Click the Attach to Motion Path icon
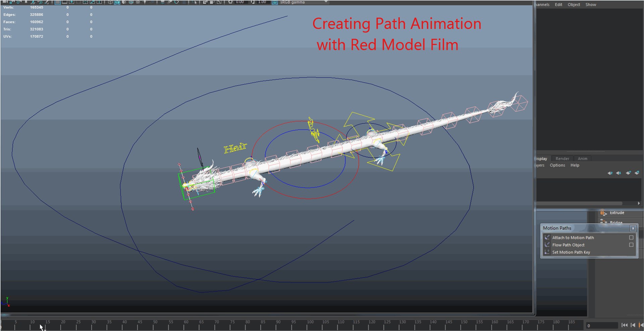Viewport: 644px width, 331px height. click(x=547, y=237)
